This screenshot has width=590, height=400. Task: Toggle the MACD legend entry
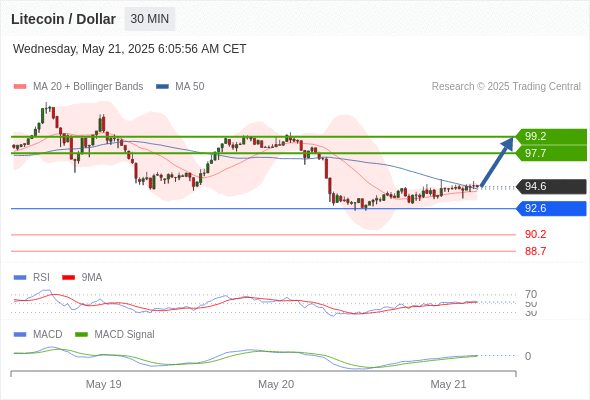click(x=38, y=335)
